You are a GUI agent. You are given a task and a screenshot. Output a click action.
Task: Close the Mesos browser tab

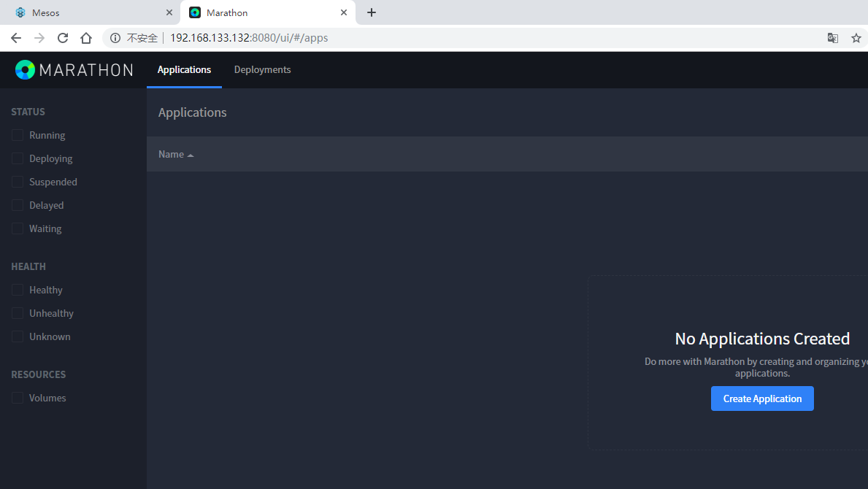169,12
